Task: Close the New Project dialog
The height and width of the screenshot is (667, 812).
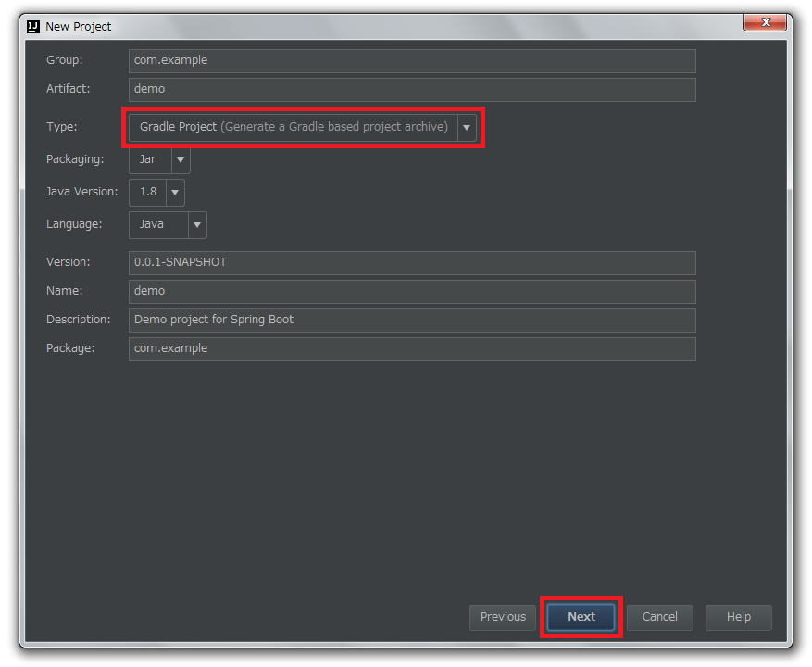Action: pyautogui.click(x=766, y=22)
